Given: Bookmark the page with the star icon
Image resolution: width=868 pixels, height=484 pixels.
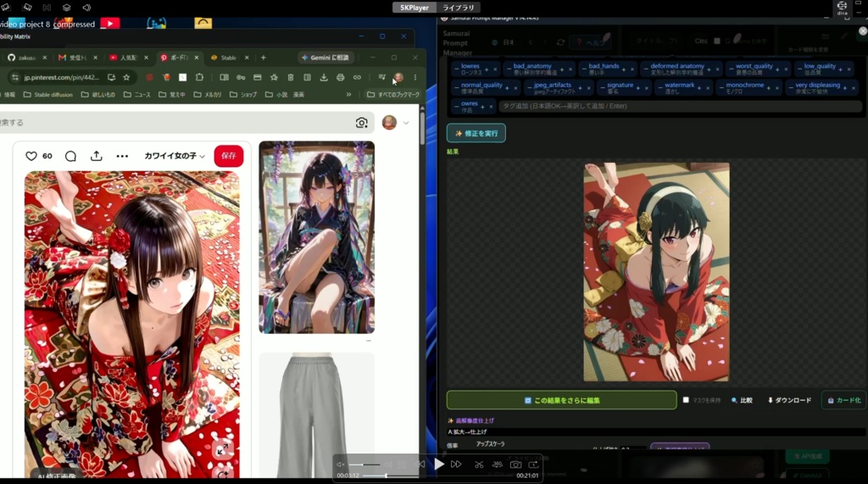Looking at the screenshot, I should point(126,77).
